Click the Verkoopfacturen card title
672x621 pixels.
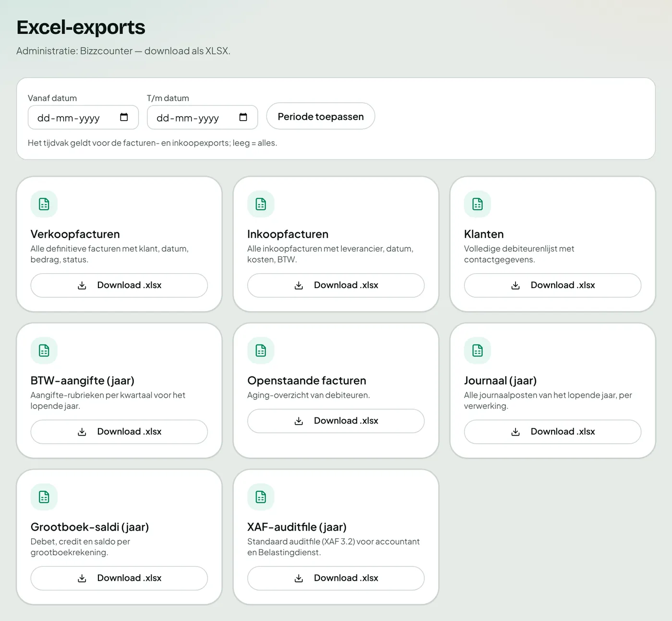point(75,234)
